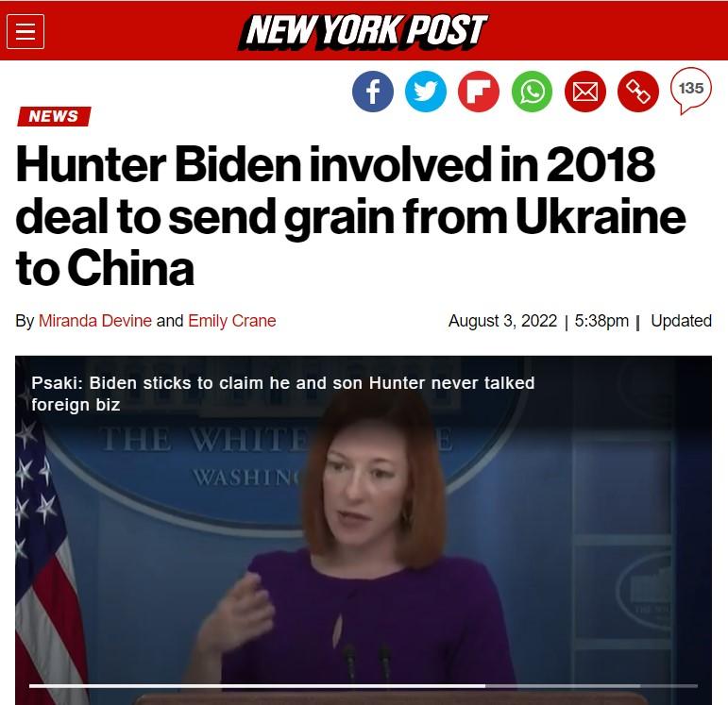728x705 pixels.
Task: Copy article link icon
Action: 638,92
